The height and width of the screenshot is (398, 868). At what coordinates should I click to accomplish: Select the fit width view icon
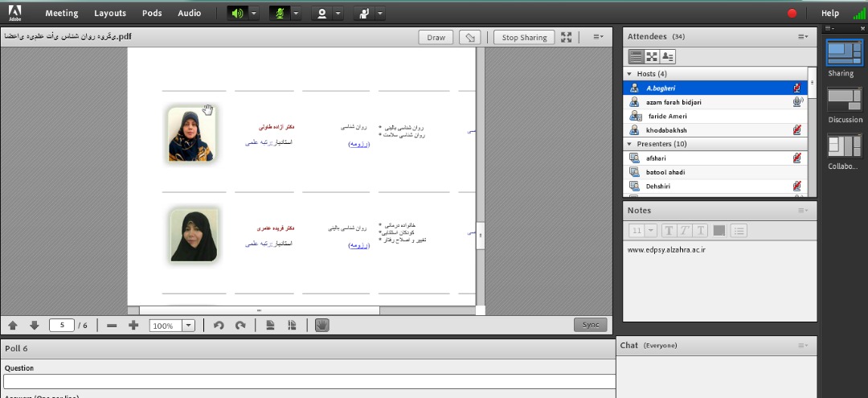[292, 326]
